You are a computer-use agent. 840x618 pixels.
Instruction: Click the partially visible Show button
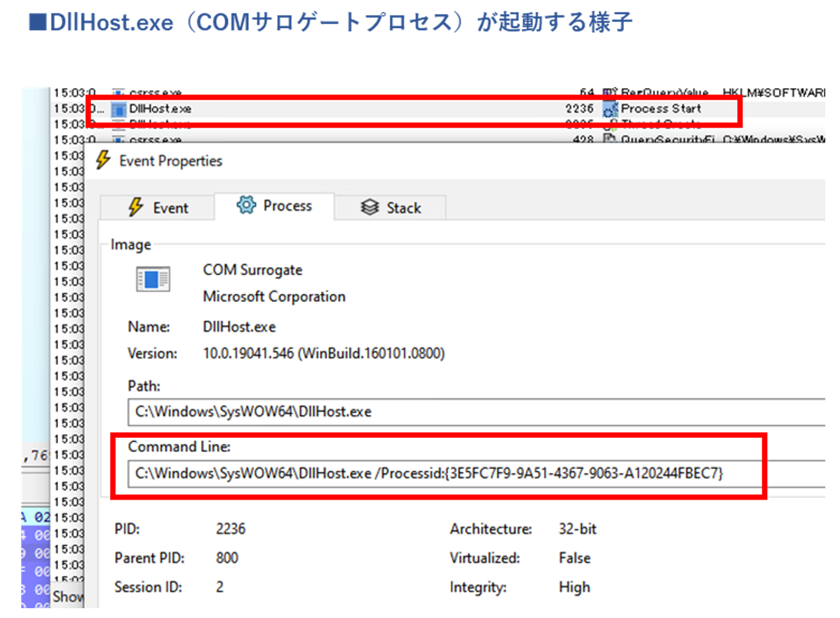69,597
